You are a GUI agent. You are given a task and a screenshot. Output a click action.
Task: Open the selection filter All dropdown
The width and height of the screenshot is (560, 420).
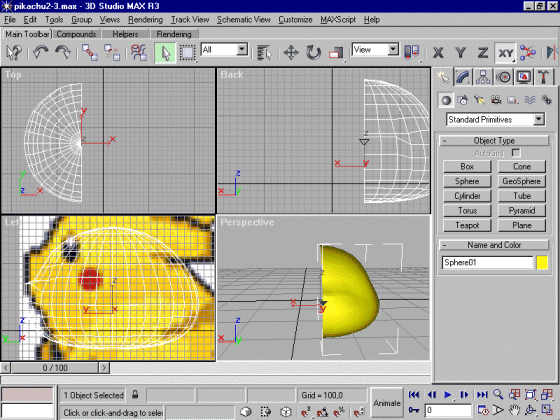[242, 49]
